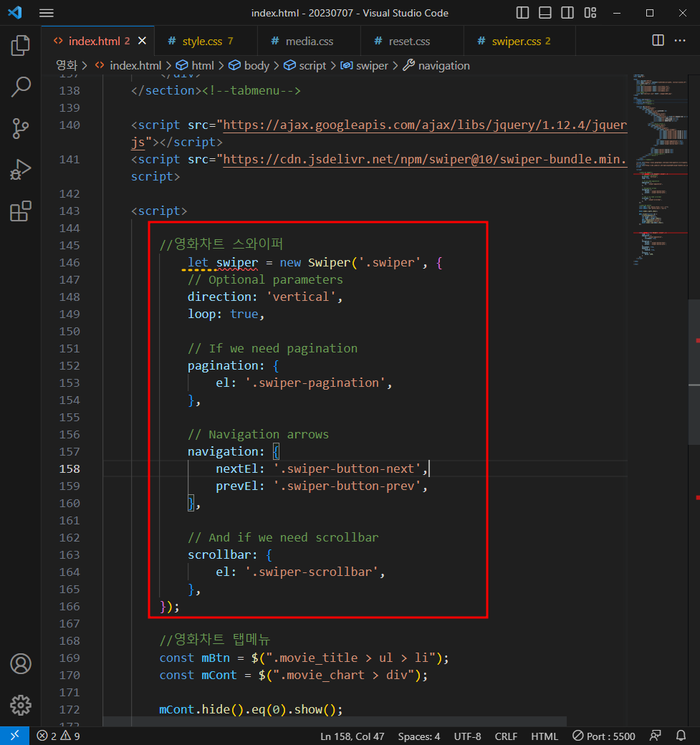Click the vertical editor scrollbar
The width and height of the screenshot is (700, 745).
tap(694, 372)
